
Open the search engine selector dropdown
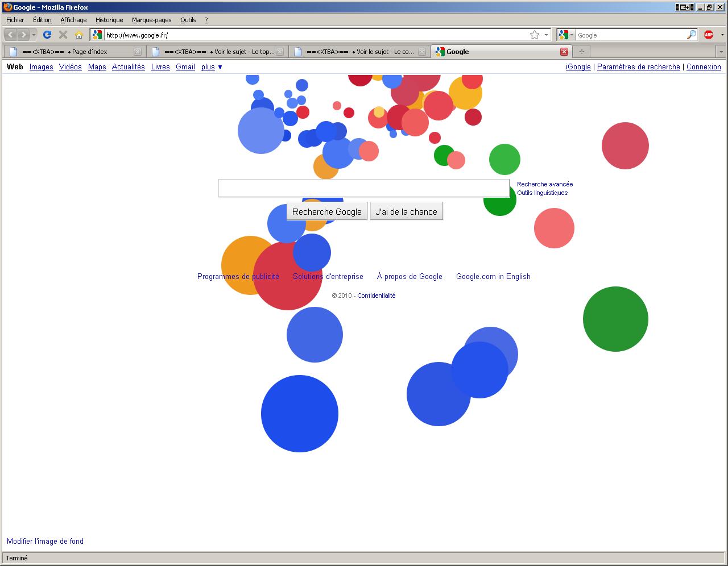pos(566,35)
